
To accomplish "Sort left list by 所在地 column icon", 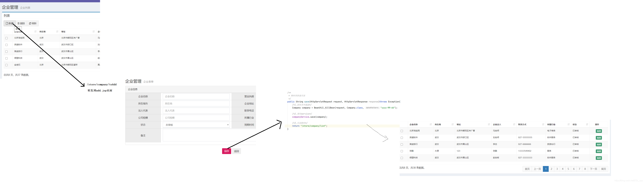I will pos(57,31).
